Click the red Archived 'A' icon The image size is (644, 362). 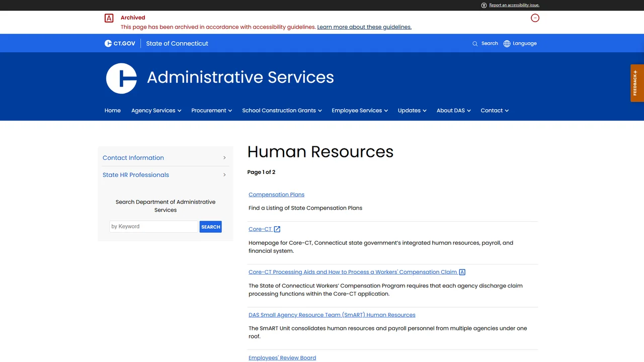pos(109,18)
